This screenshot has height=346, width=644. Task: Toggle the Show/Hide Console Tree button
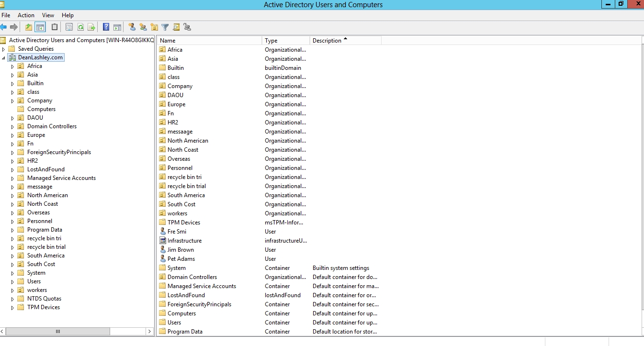40,27
